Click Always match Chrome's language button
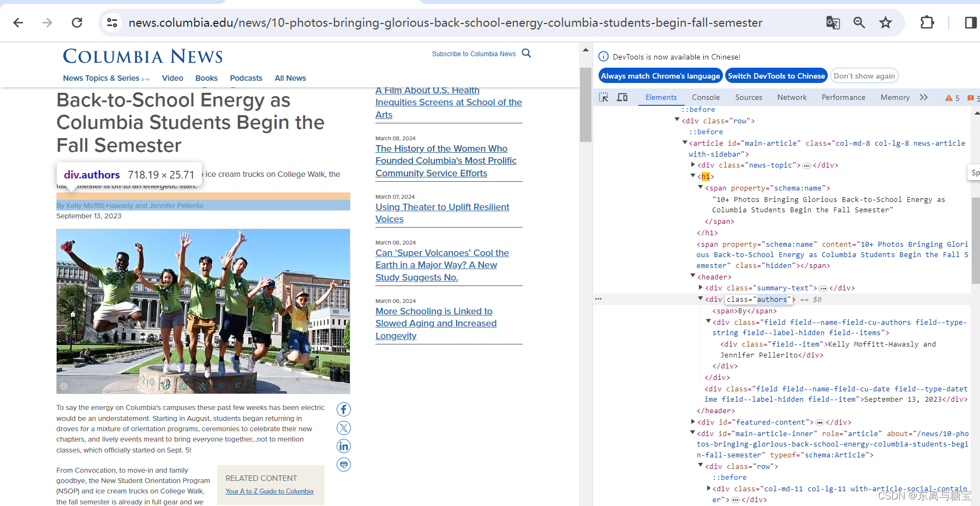 660,76
